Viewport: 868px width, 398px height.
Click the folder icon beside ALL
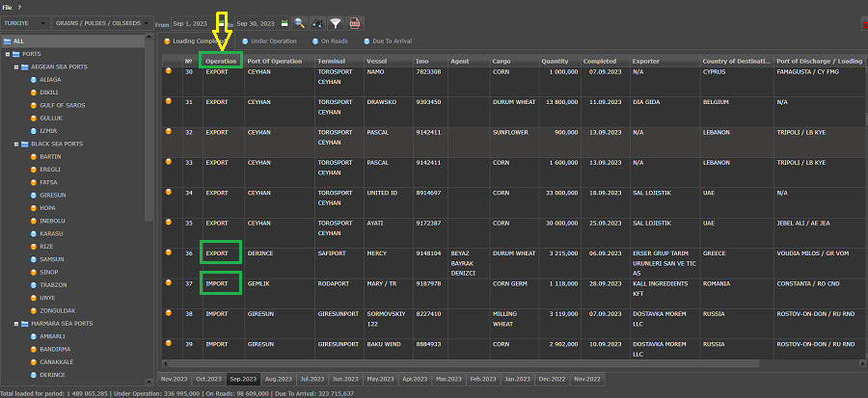8,40
